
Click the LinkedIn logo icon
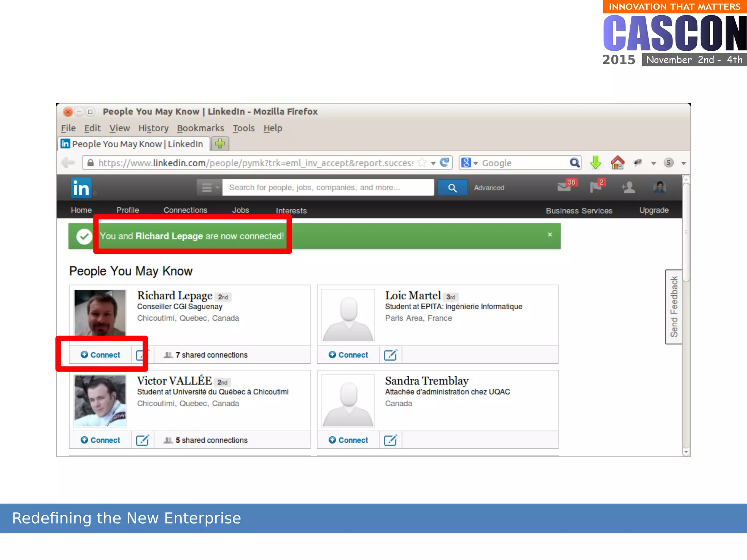(81, 188)
